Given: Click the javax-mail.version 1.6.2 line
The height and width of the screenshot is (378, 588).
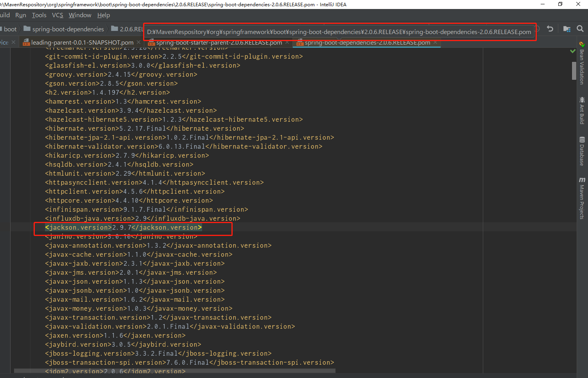Looking at the screenshot, I should pyautogui.click(x=135, y=299).
